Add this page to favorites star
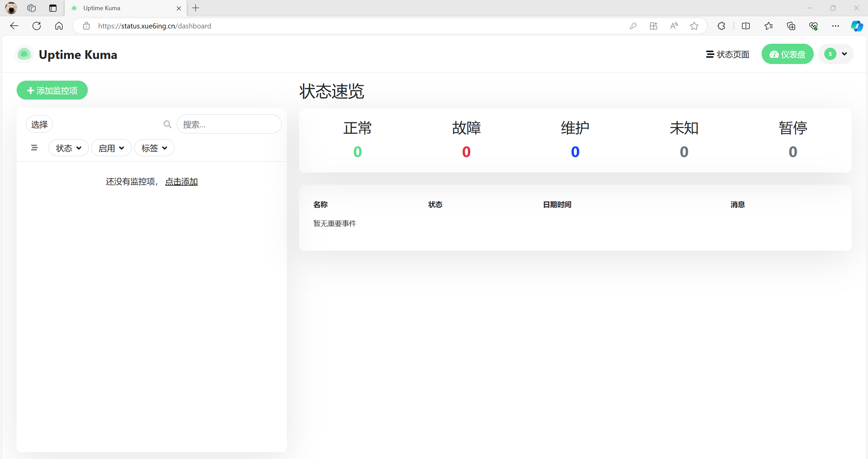Screen dimensions: 868x459 [x=694, y=26]
